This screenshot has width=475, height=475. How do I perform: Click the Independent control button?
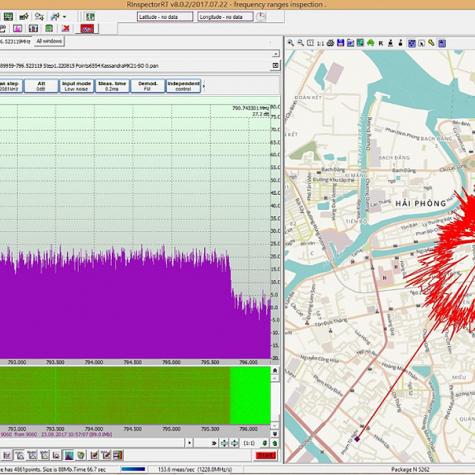tap(183, 86)
